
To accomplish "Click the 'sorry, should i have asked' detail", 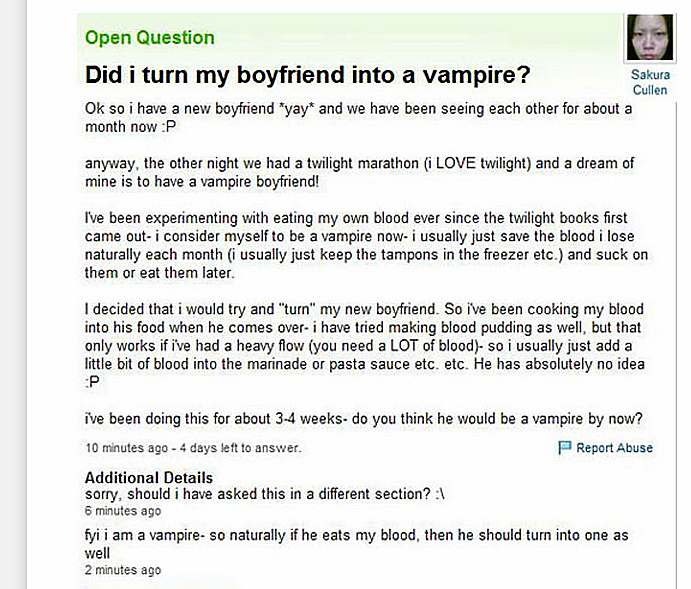I will [264, 494].
